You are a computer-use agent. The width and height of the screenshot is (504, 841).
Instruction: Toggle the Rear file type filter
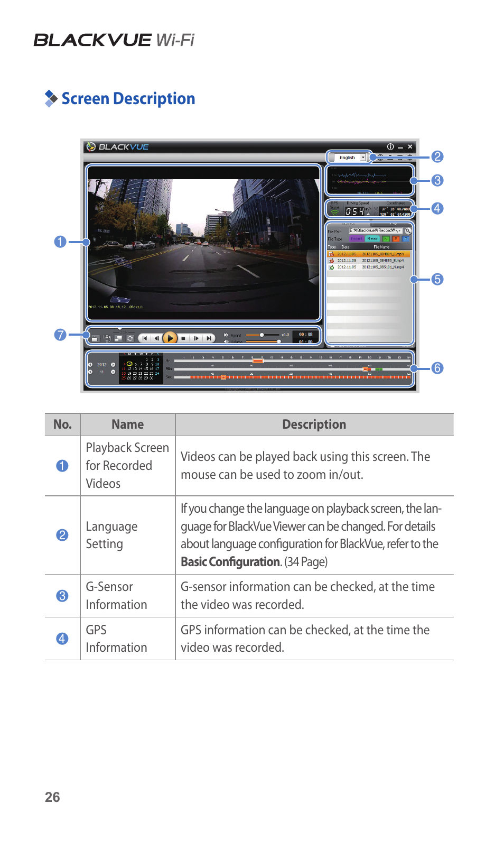tap(372, 239)
